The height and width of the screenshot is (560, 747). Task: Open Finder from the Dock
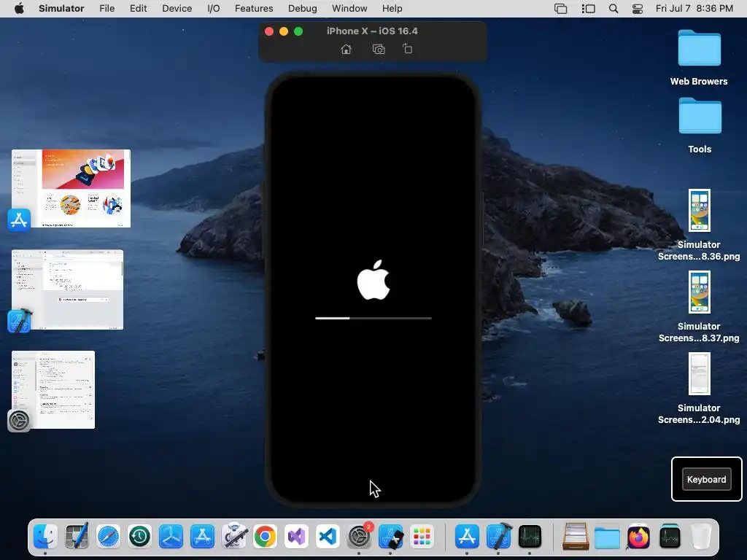45,537
